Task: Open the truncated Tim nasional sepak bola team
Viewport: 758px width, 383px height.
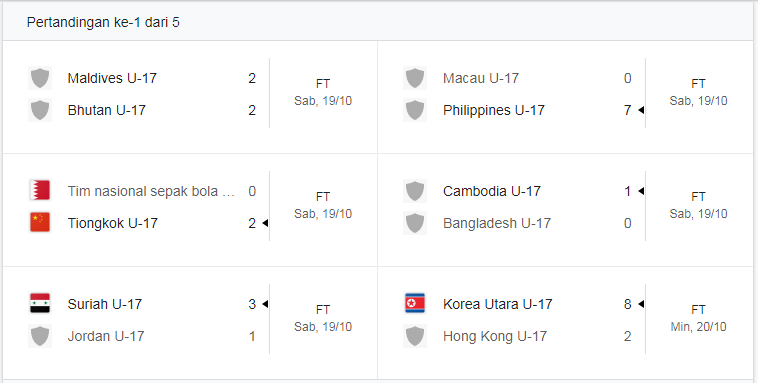Action: [x=151, y=191]
